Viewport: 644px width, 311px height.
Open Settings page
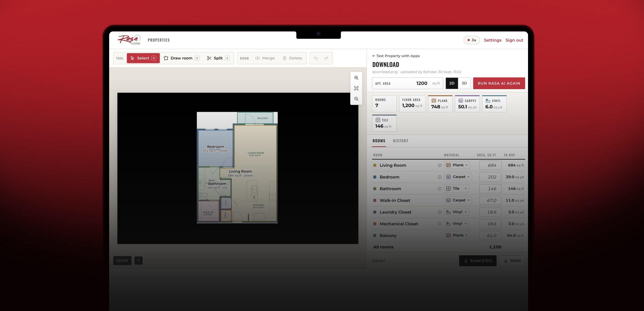coord(493,40)
